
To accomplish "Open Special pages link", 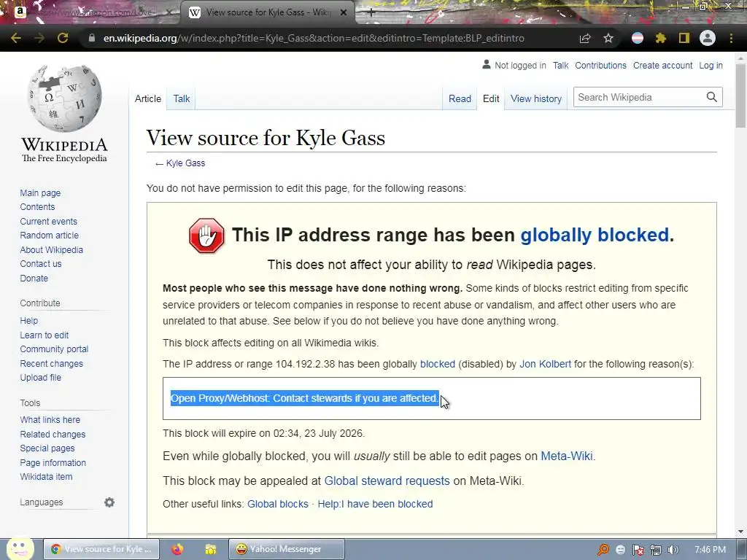I will (47, 448).
